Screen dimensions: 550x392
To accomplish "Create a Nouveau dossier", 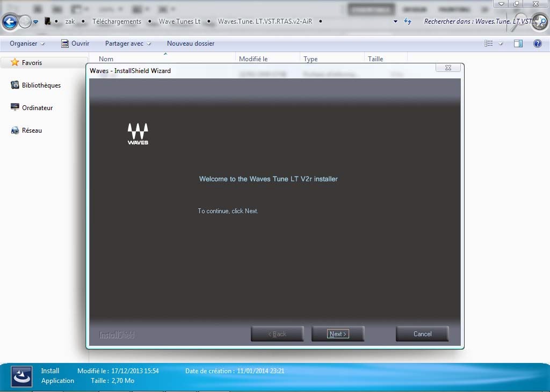I will click(191, 43).
